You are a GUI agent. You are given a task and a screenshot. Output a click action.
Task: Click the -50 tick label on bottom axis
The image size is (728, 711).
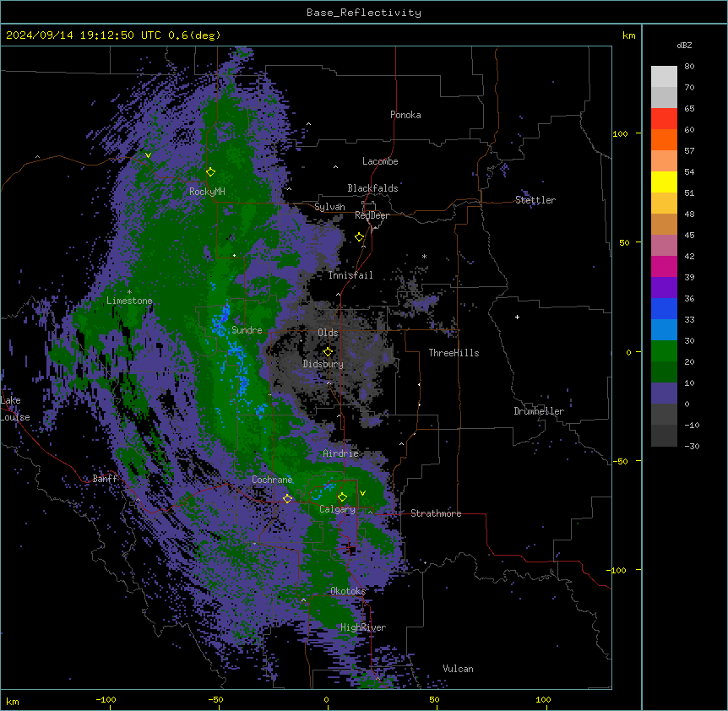pos(215,699)
